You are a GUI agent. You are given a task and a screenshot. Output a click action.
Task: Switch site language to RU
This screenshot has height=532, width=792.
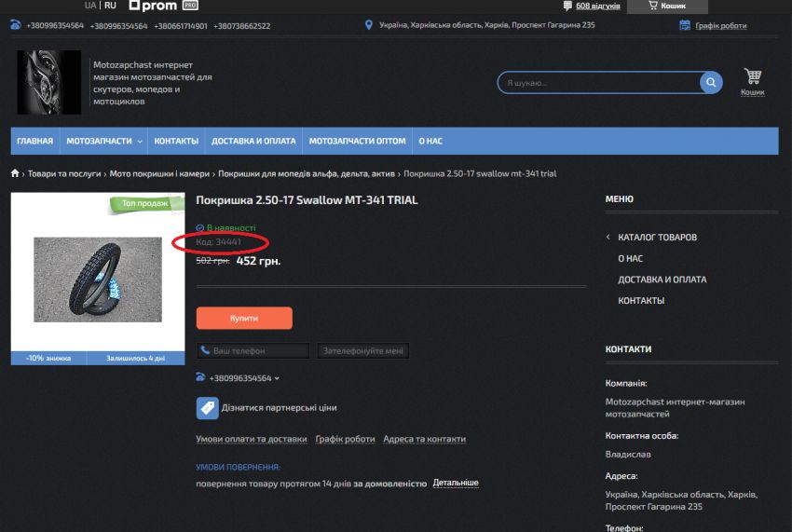[x=110, y=6]
